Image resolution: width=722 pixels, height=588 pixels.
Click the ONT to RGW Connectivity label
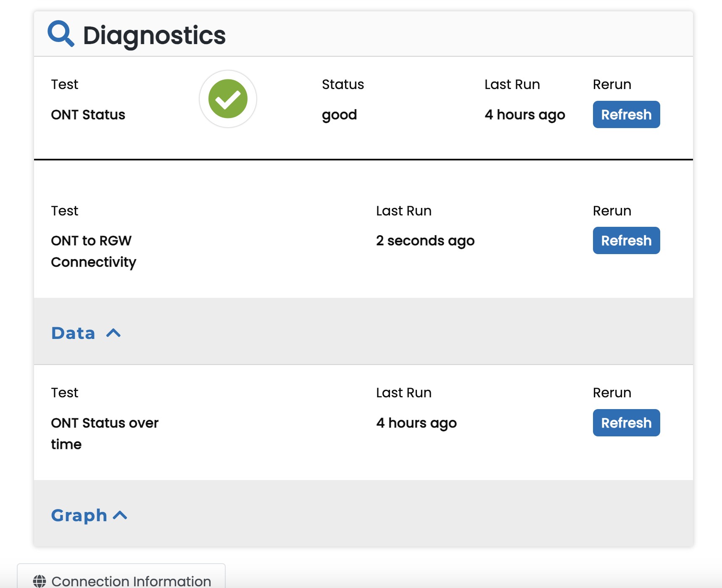coord(93,251)
